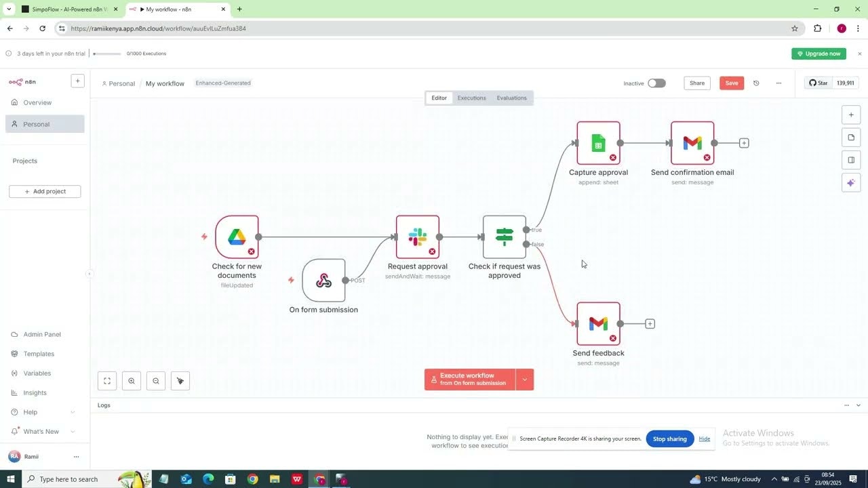Viewport: 868px width, 488px height.
Task: Click the executions usage progress bar
Action: pyautogui.click(x=107, y=54)
